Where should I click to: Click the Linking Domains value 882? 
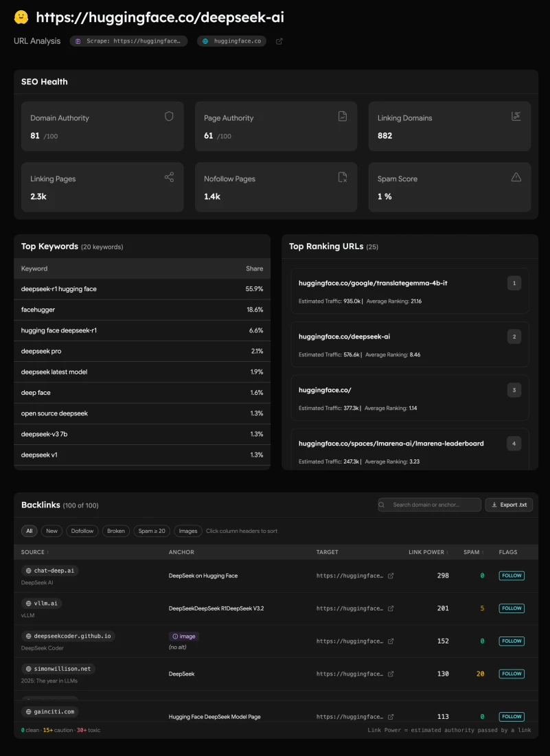click(x=385, y=135)
